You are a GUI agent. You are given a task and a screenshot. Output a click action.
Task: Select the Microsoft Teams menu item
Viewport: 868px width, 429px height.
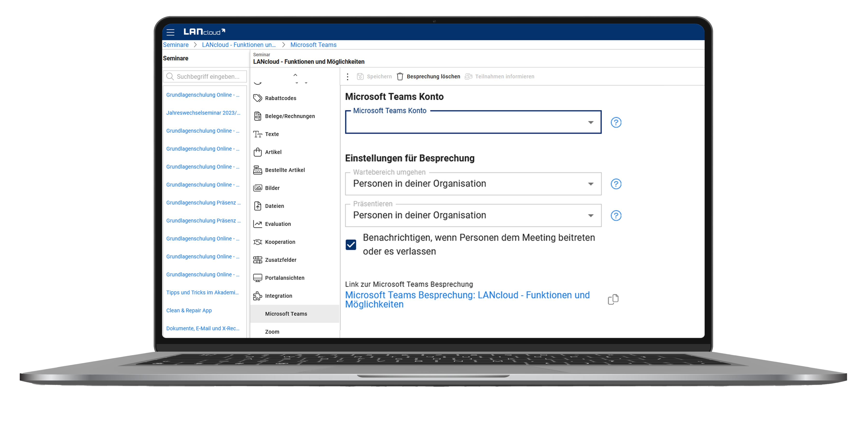[x=295, y=314]
